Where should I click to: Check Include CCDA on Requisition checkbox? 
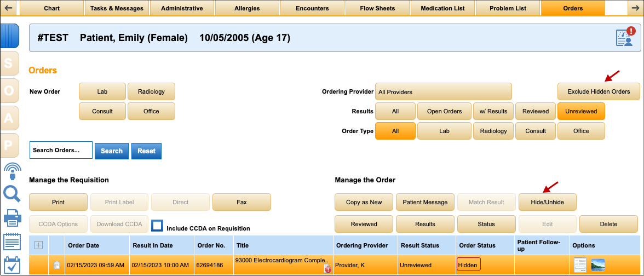tap(158, 226)
